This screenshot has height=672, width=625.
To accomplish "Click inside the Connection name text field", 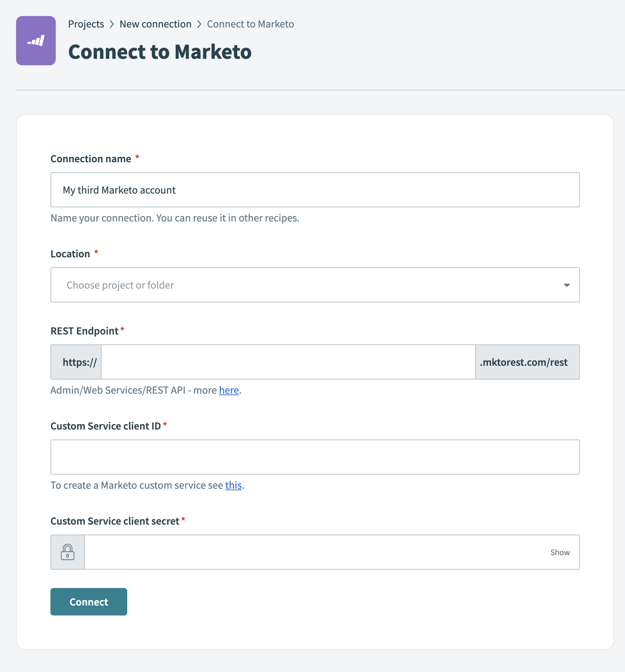I will click(315, 190).
